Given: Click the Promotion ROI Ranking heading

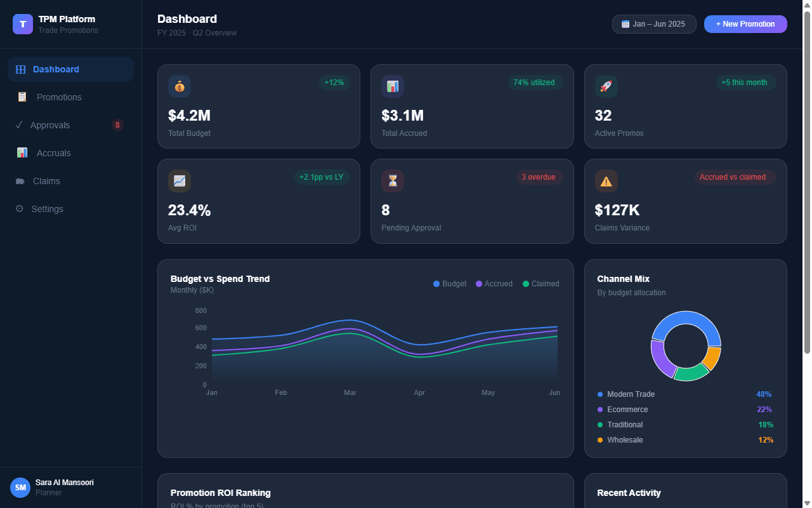Looking at the screenshot, I should point(221,493).
